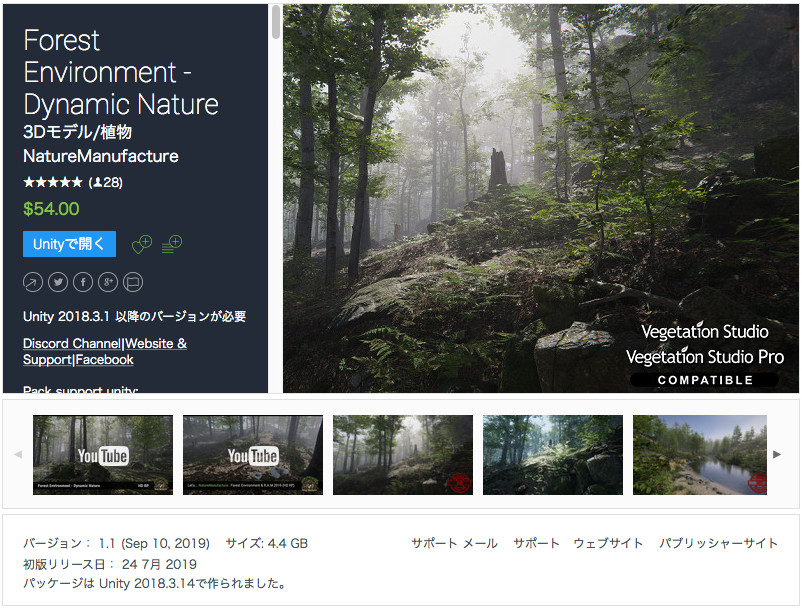The width and height of the screenshot is (802, 610).
Task: Open category '3Dモデル/植物'
Action: 78,132
